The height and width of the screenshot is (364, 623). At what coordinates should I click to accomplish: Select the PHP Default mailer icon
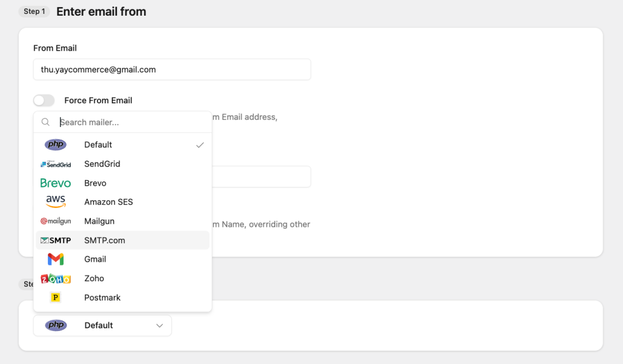56,145
